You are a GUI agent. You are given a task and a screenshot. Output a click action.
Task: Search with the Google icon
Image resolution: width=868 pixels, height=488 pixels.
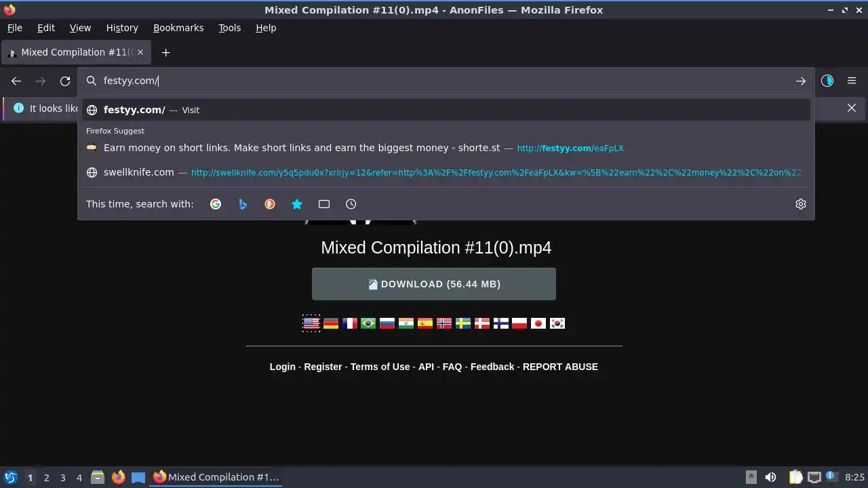[x=216, y=204]
